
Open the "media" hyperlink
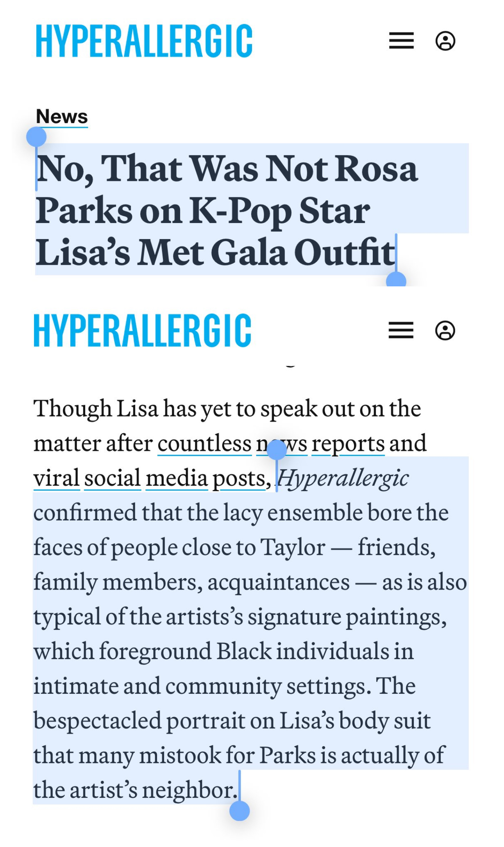coord(177,478)
